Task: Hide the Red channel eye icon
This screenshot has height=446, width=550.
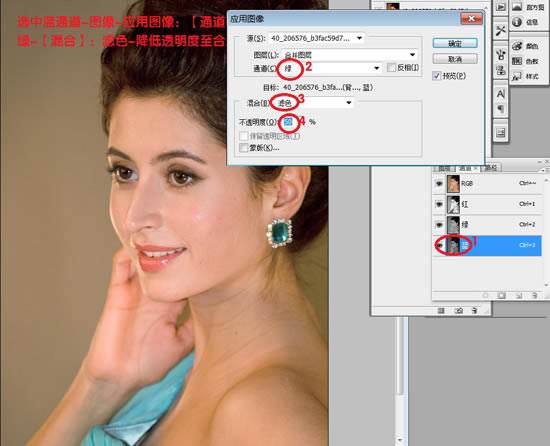Action: coord(439,204)
